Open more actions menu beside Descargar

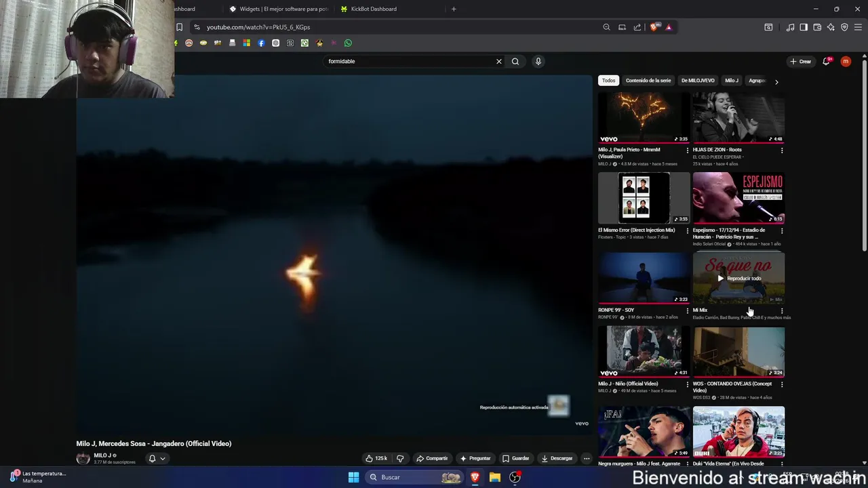pyautogui.click(x=587, y=458)
